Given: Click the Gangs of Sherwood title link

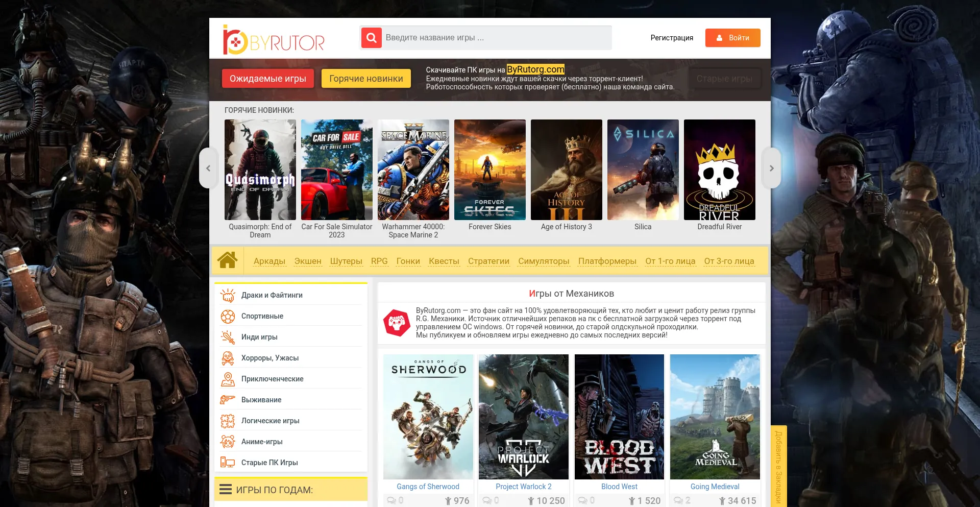Looking at the screenshot, I should [428, 487].
